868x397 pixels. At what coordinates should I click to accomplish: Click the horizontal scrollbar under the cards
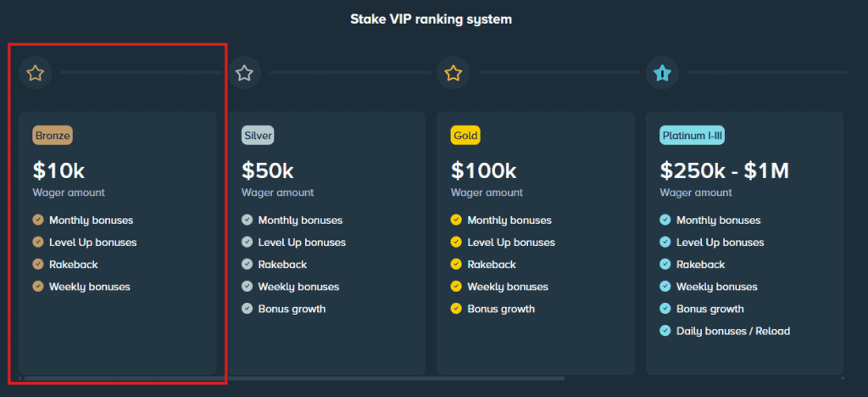(293, 378)
